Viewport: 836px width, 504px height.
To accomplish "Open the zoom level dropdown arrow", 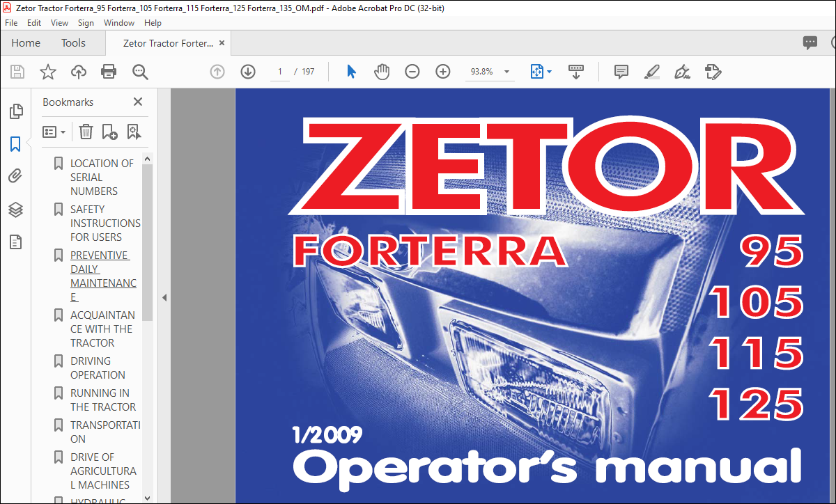I will point(507,72).
